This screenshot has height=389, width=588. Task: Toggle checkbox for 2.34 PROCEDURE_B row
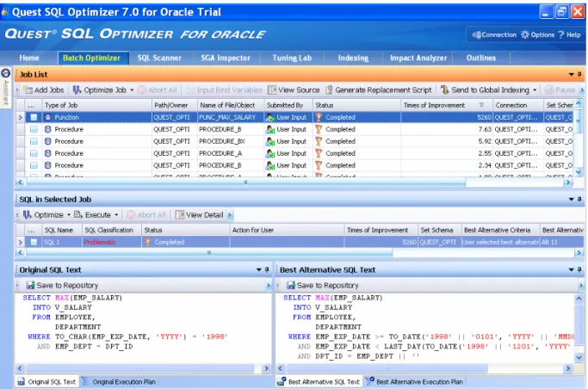[x=34, y=165]
